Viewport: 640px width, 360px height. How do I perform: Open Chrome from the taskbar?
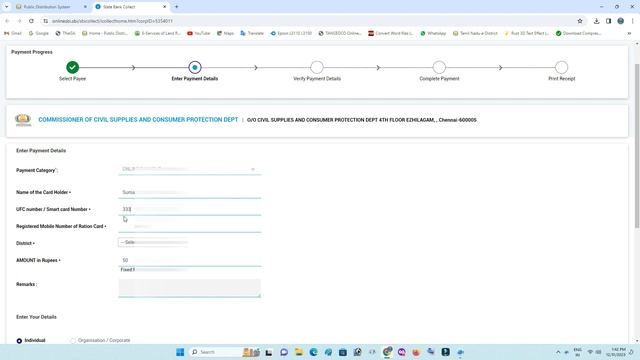click(387, 352)
